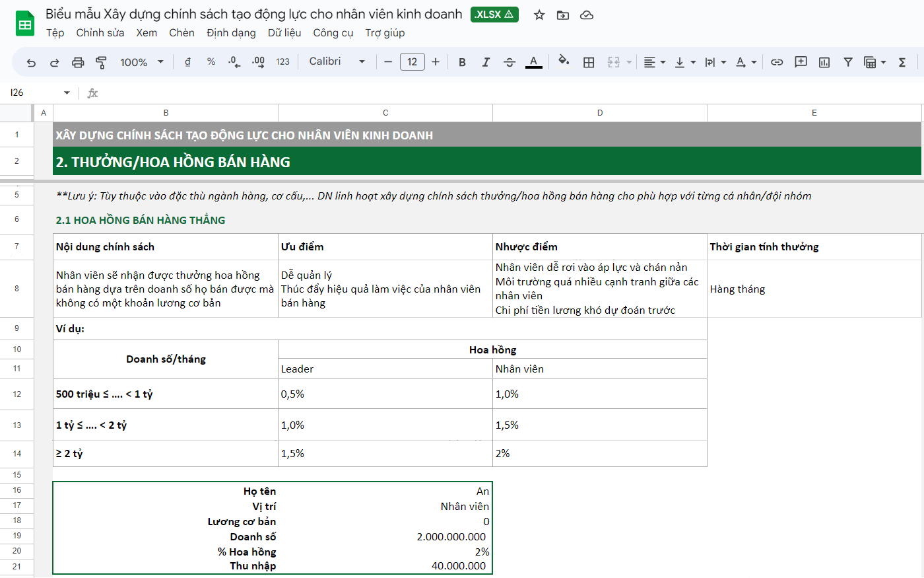Open vertical align dropdown

coord(685,62)
